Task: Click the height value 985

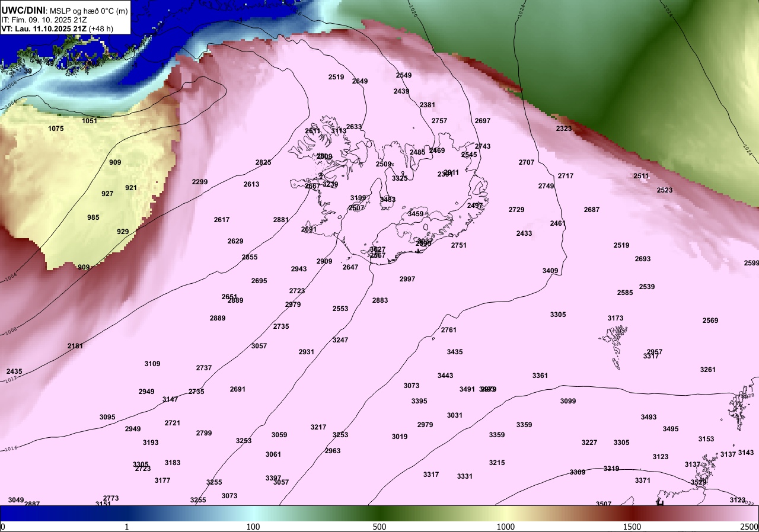Action: (x=93, y=217)
